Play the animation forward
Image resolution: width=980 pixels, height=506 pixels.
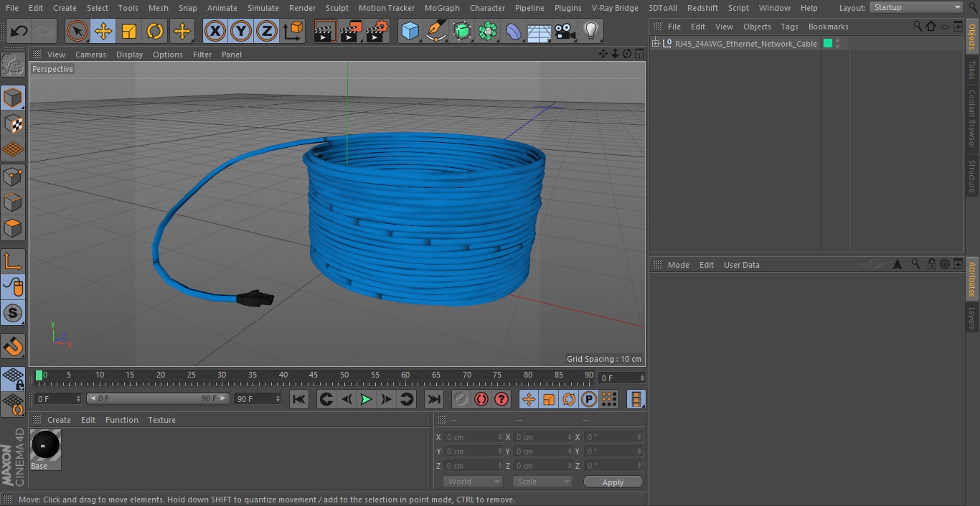click(x=366, y=399)
